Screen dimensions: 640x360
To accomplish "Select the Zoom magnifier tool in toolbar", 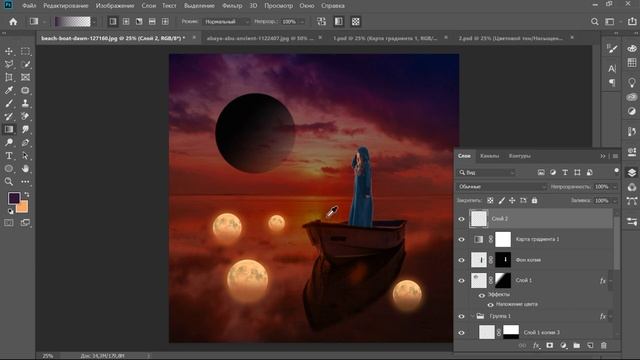I will pos(9,182).
